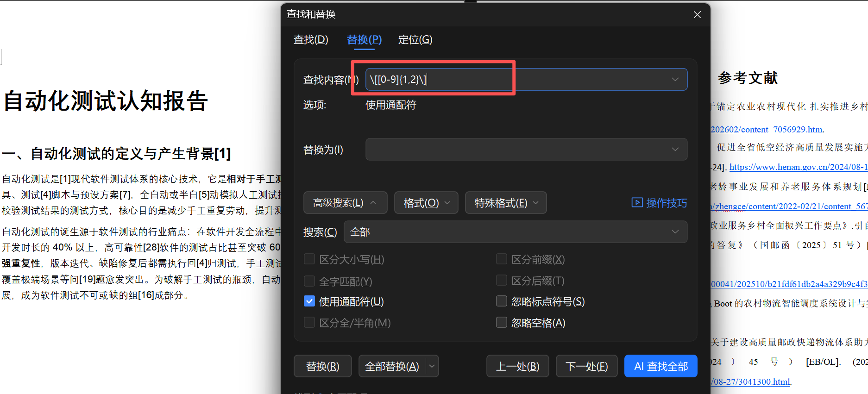This screenshot has width=868, height=394.
Task: Click the 上一处(B) button
Action: click(x=518, y=366)
